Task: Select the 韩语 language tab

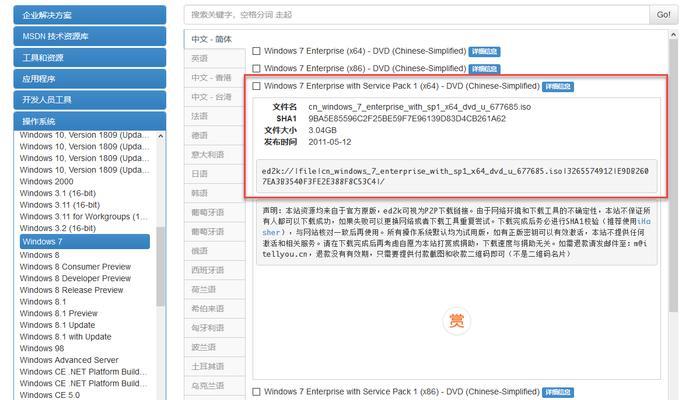Action: coord(214,193)
